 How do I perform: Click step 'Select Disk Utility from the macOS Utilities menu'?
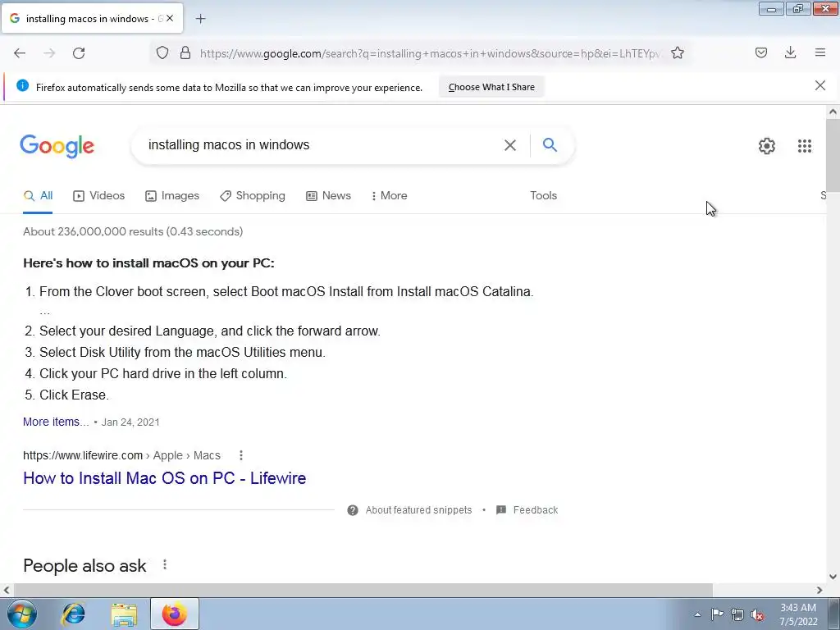[182, 353]
